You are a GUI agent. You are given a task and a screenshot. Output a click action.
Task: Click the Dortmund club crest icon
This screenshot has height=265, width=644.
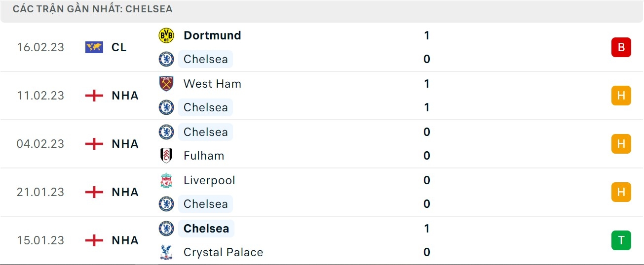point(166,35)
